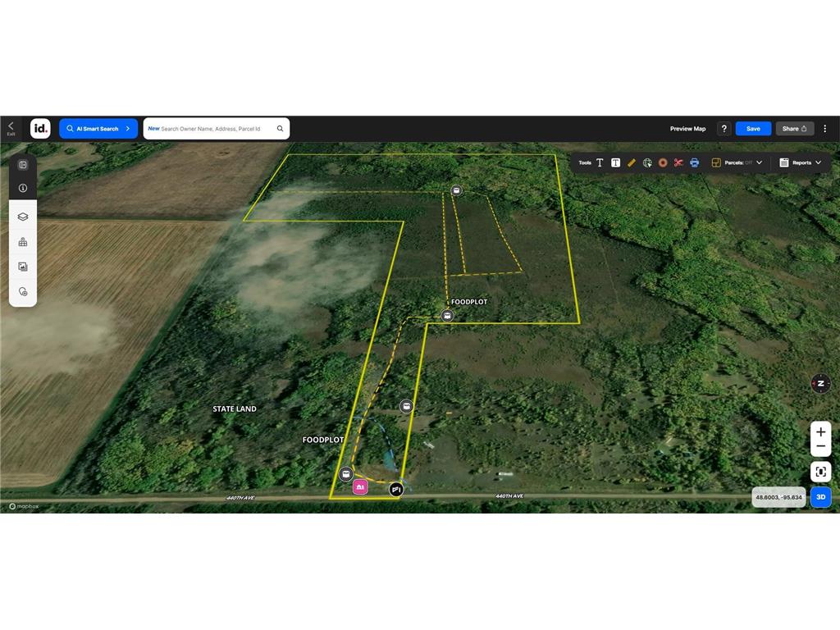Image resolution: width=840 pixels, height=630 pixels.
Task: Open the map layers icon
Action: click(23, 217)
